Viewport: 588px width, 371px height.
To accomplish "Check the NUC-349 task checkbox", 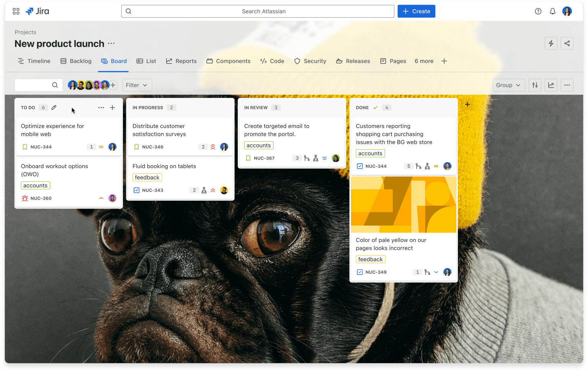I will click(x=359, y=272).
